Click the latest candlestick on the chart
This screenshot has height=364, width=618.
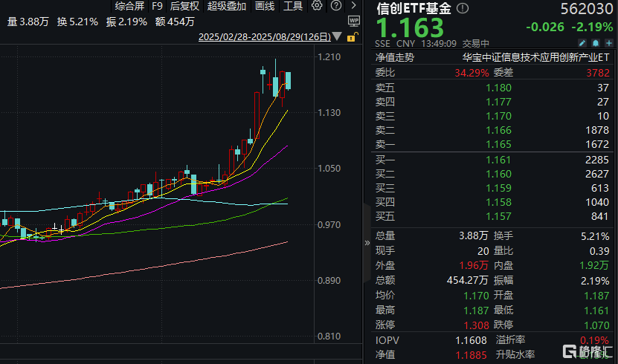click(x=288, y=81)
